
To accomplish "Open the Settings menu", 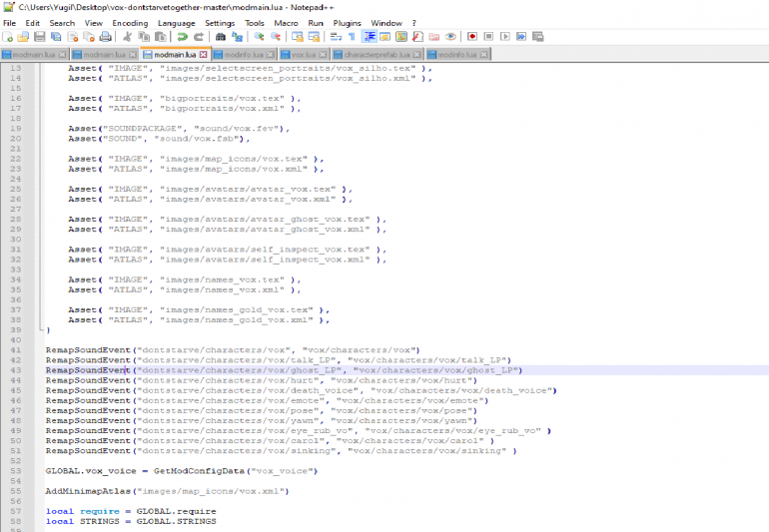I will (x=220, y=22).
